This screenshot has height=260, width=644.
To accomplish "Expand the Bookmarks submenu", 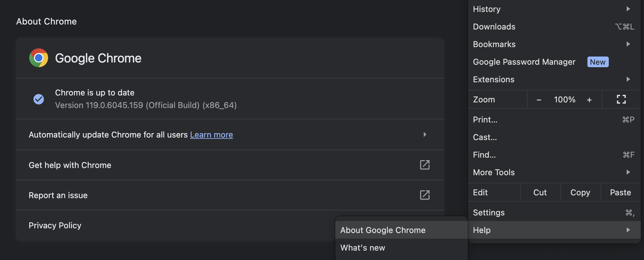I will [x=628, y=44].
